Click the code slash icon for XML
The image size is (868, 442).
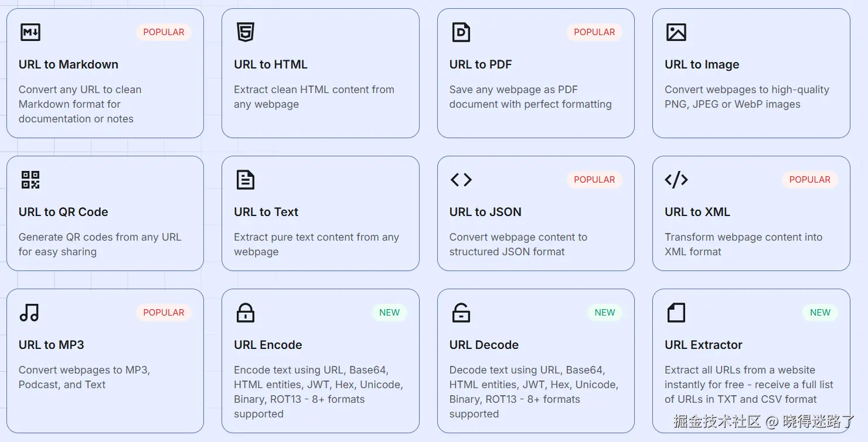point(676,180)
